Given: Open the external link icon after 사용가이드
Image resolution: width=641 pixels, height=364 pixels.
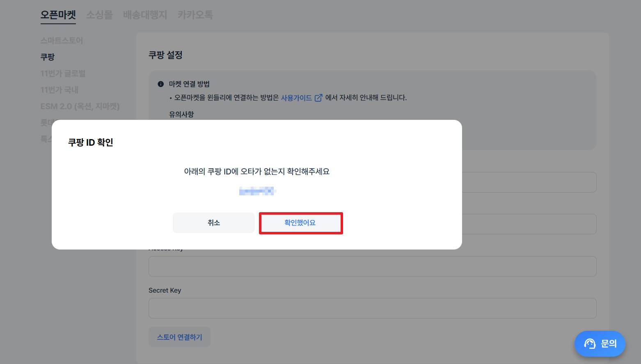Looking at the screenshot, I should click(x=318, y=98).
